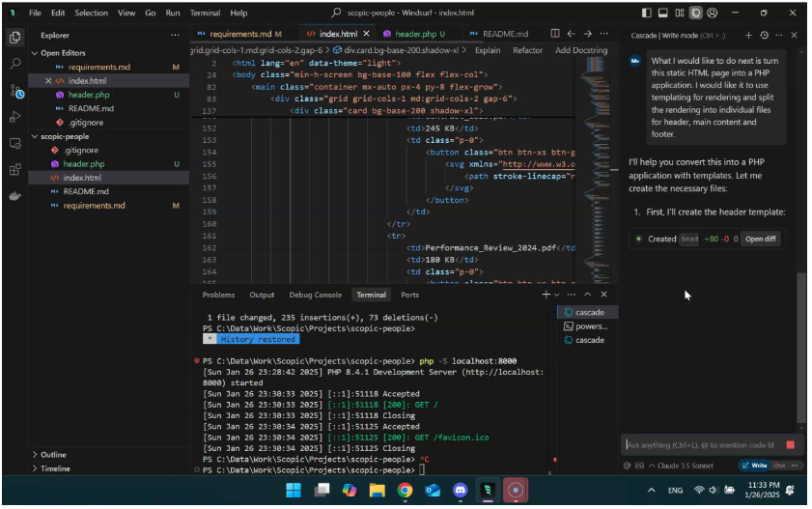Switch to README.md editor tab
Image resolution: width=812 pixels, height=509 pixels.
[500, 34]
